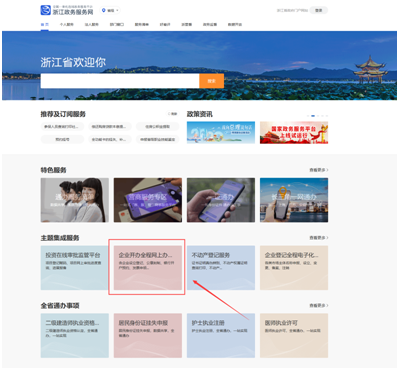
Task: Open the 营商服务专区 featured card
Action: click(148, 200)
